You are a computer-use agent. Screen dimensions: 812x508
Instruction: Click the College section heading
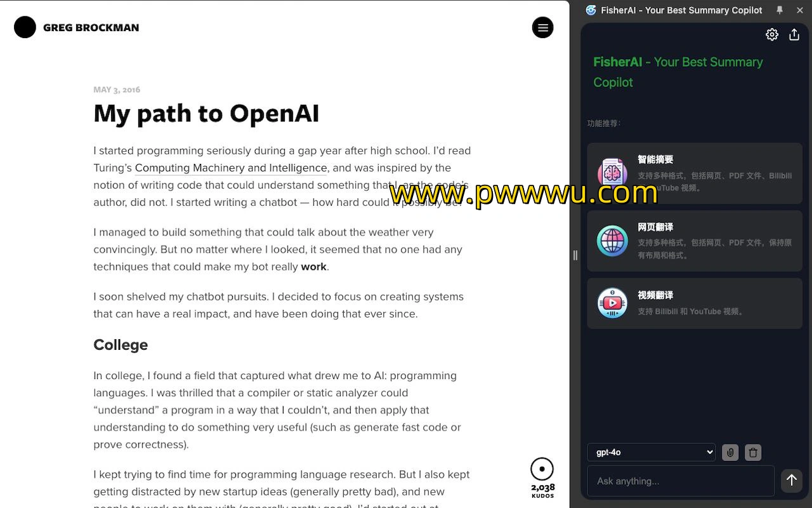pos(121,345)
